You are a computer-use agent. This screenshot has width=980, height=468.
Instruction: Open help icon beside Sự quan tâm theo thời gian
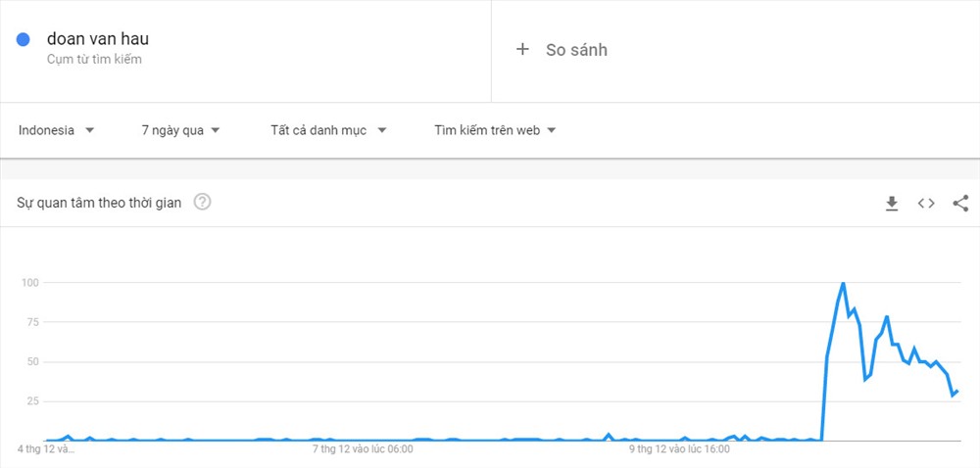[203, 202]
